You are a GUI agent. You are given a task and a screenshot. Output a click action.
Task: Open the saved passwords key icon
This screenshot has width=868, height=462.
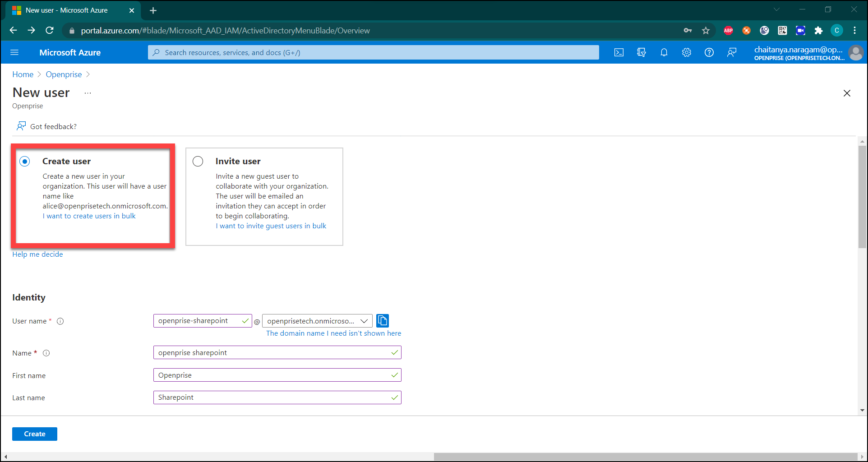(688, 30)
